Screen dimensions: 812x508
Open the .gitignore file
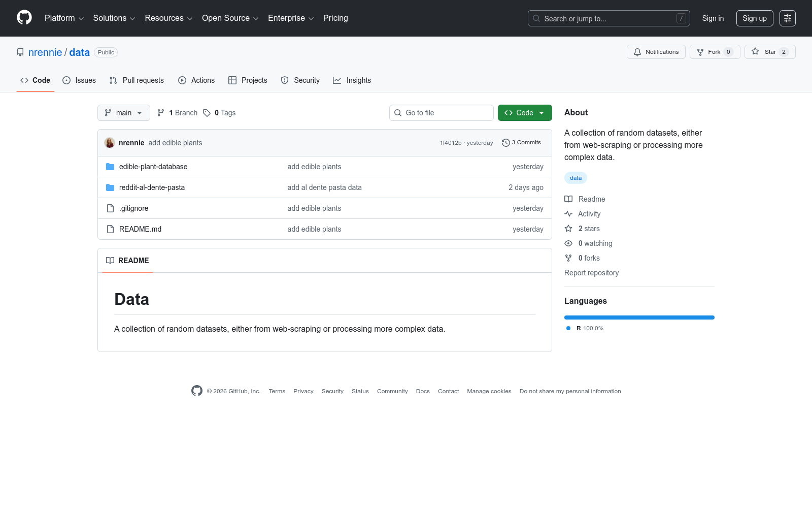click(134, 208)
